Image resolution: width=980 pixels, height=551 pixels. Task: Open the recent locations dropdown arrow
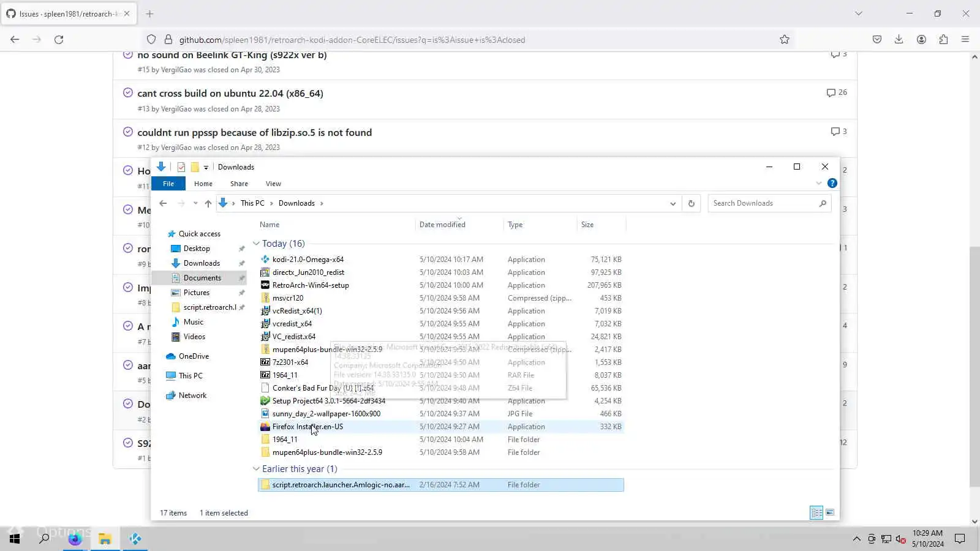[x=195, y=203]
